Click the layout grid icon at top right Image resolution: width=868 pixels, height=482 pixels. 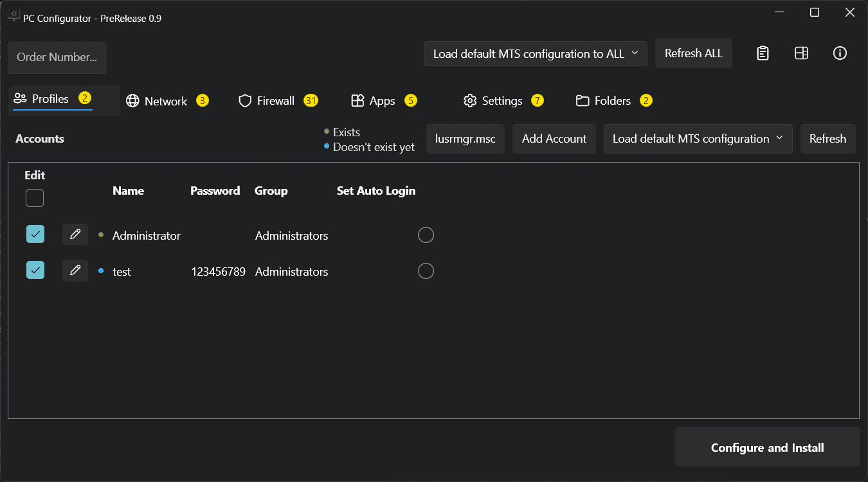click(801, 53)
